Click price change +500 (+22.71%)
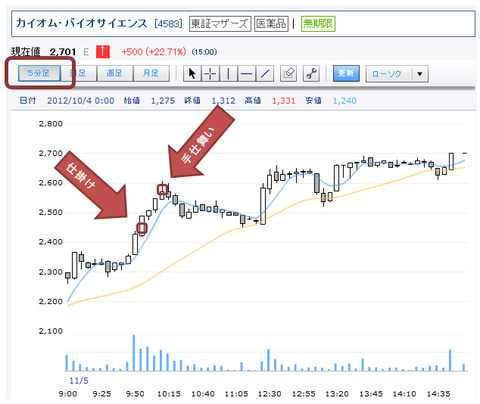 tap(154, 52)
